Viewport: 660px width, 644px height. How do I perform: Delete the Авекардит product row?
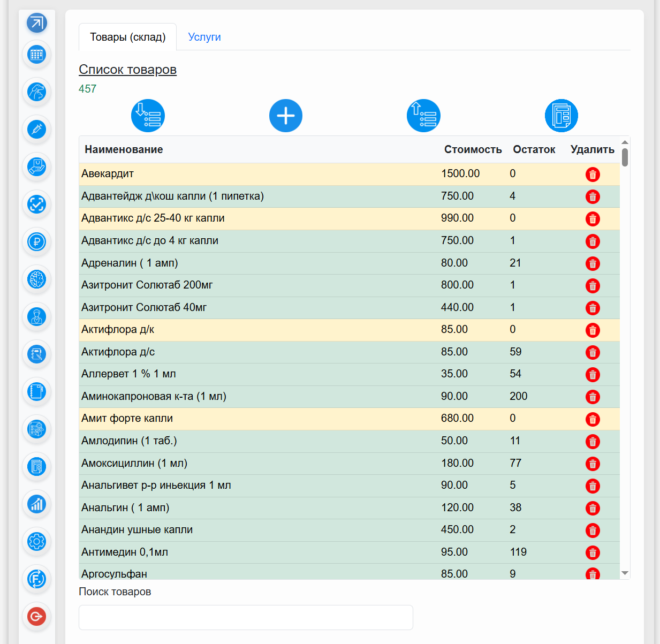click(593, 175)
